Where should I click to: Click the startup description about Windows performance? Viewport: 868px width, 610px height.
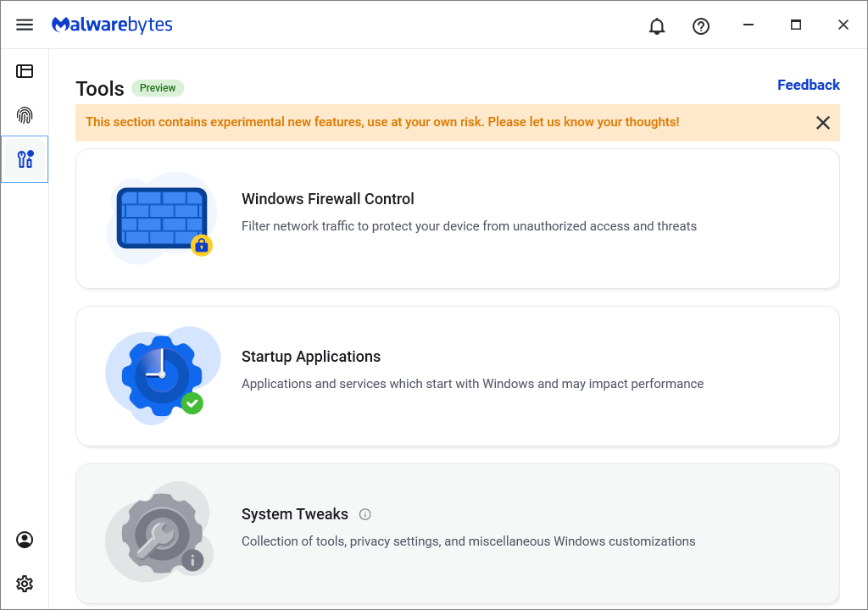tap(472, 384)
